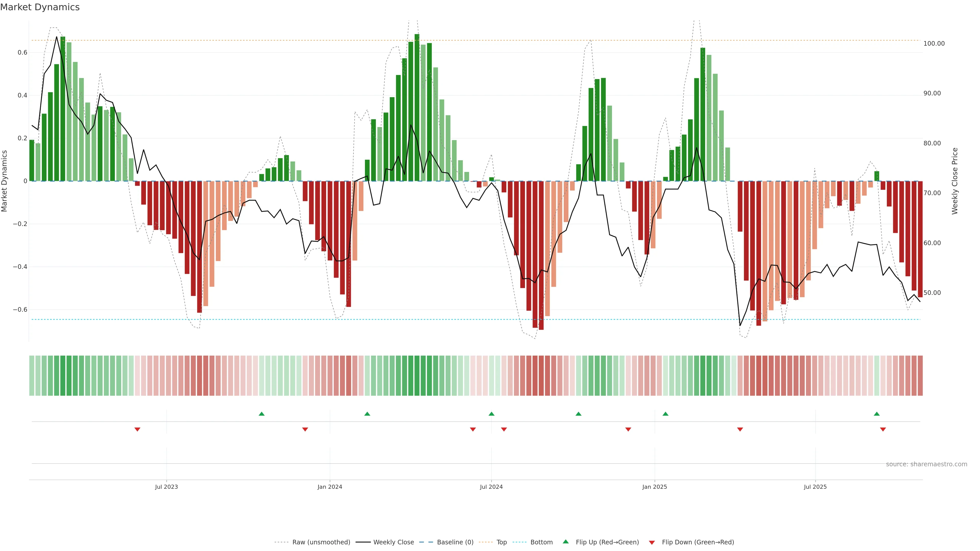Screen dimensions: 980x551
Task: Click the Flip Up legend triangle icon
Action: (566, 542)
